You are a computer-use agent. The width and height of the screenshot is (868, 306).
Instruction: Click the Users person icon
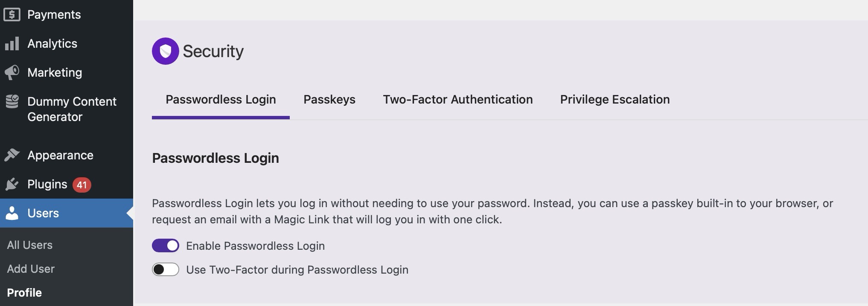pyautogui.click(x=12, y=213)
